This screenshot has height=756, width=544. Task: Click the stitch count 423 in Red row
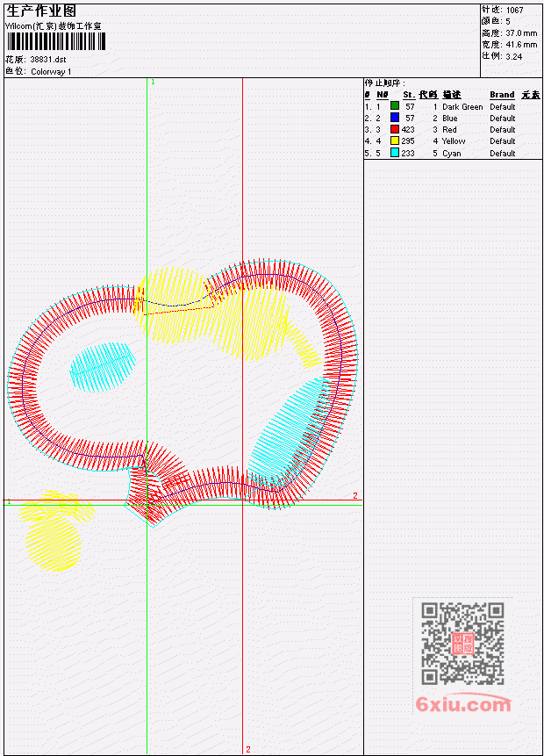tap(408, 130)
